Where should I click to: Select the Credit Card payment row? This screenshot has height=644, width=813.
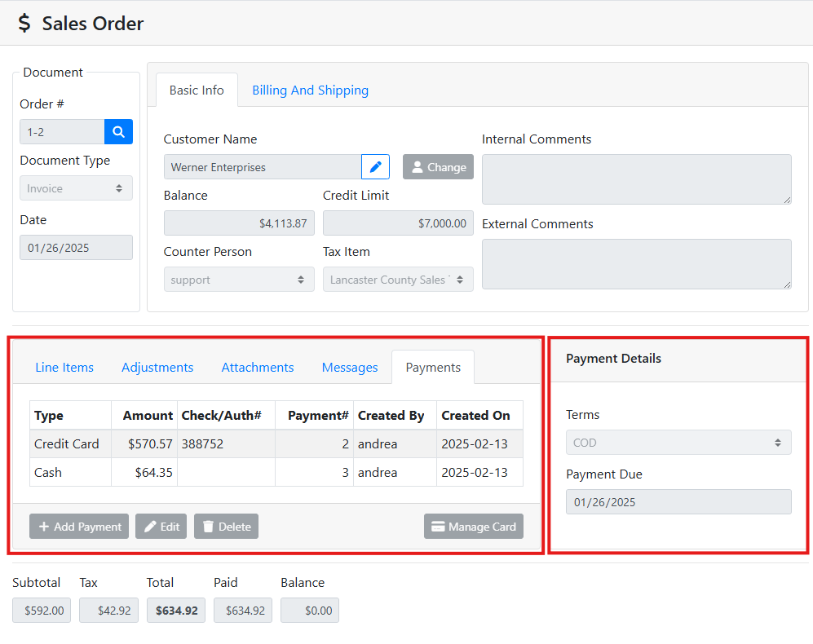pos(276,444)
